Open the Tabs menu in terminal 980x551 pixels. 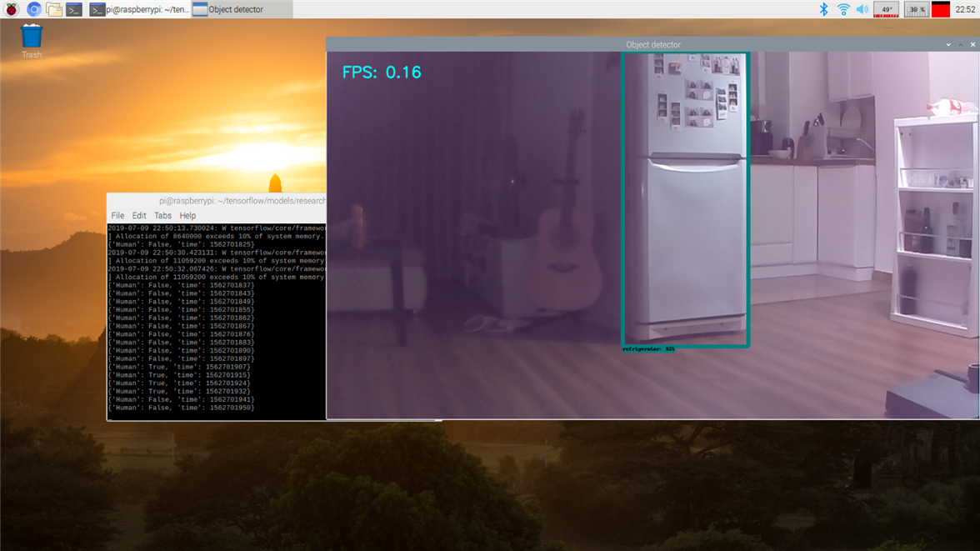click(162, 215)
